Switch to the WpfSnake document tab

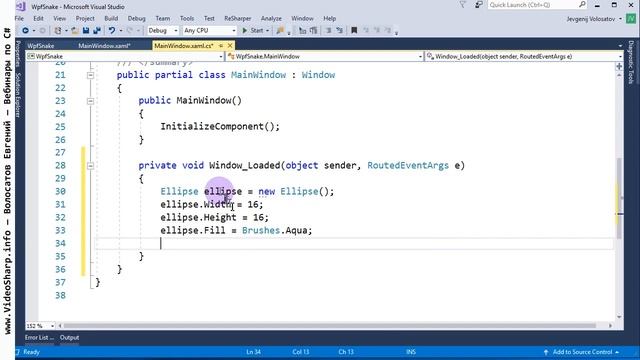[x=41, y=46]
